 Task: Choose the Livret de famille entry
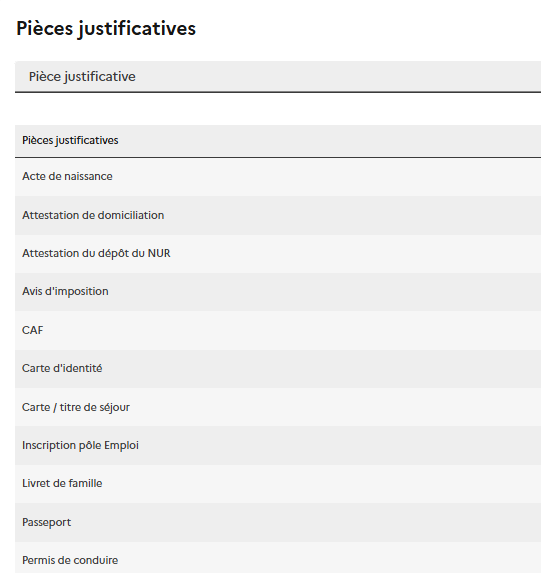[x=278, y=484]
